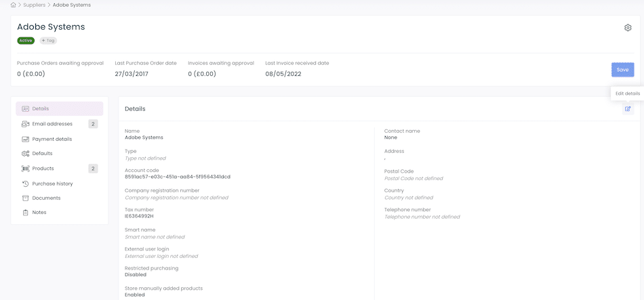This screenshot has width=644, height=300.
Task: Click the Save button
Action: [x=622, y=70]
